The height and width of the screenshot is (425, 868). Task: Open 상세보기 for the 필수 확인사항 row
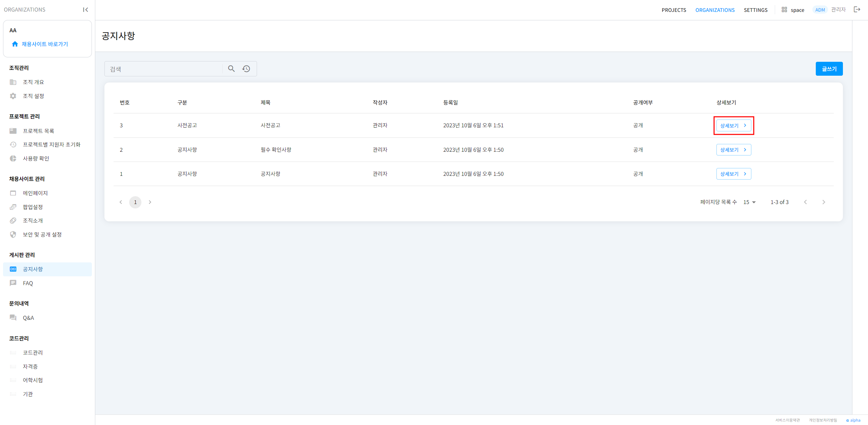coord(733,150)
